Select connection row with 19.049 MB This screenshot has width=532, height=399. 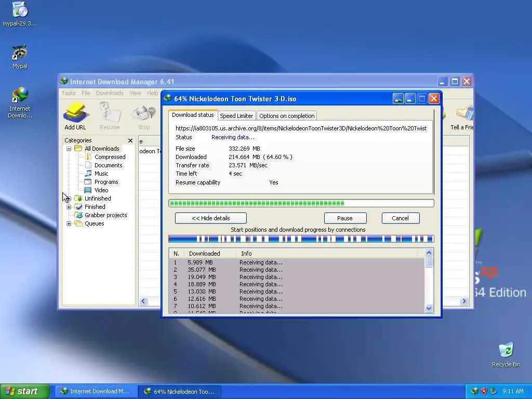(x=297, y=277)
